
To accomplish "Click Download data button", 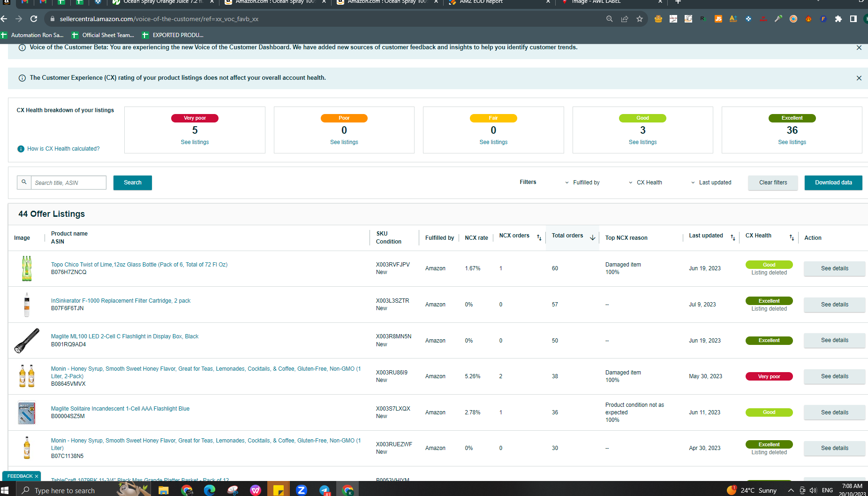I will coord(833,183).
